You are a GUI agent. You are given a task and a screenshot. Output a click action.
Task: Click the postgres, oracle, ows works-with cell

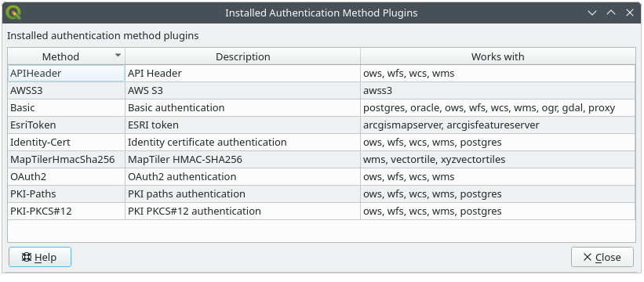click(x=498, y=108)
